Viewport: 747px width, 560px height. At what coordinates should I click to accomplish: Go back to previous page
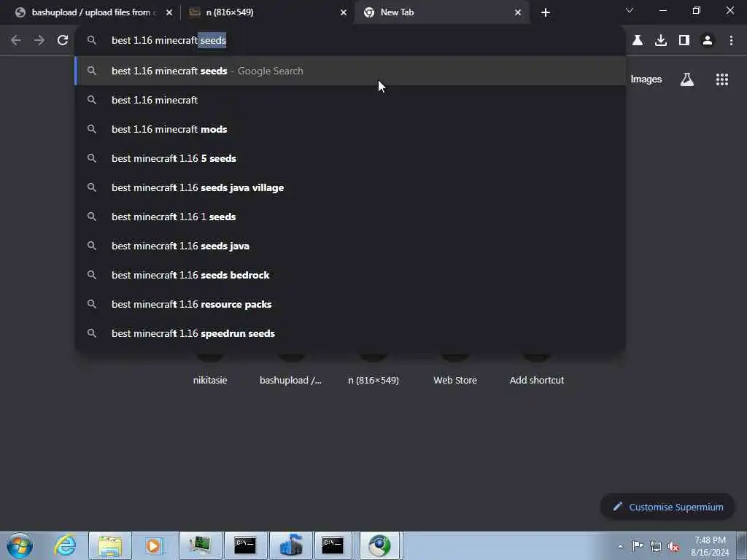tap(16, 41)
